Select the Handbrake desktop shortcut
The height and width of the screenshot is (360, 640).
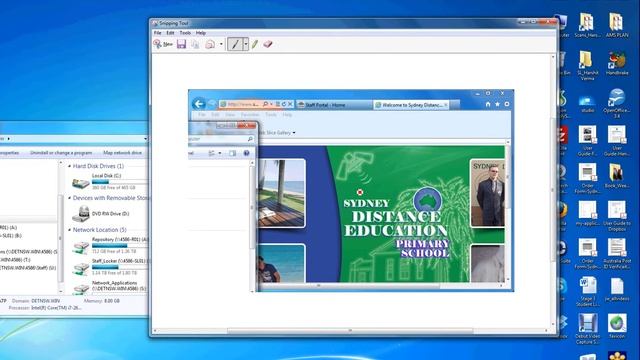(x=617, y=64)
